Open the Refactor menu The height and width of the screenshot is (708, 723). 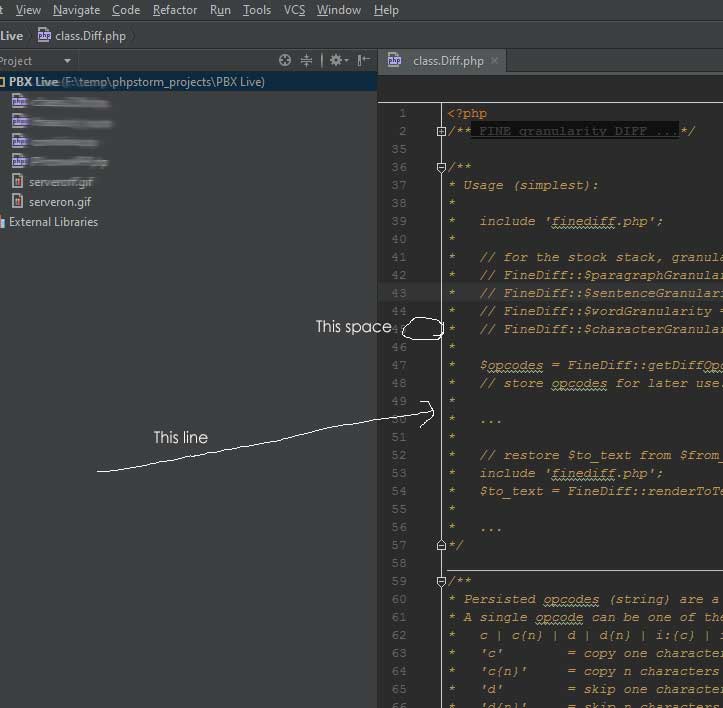[x=175, y=10]
